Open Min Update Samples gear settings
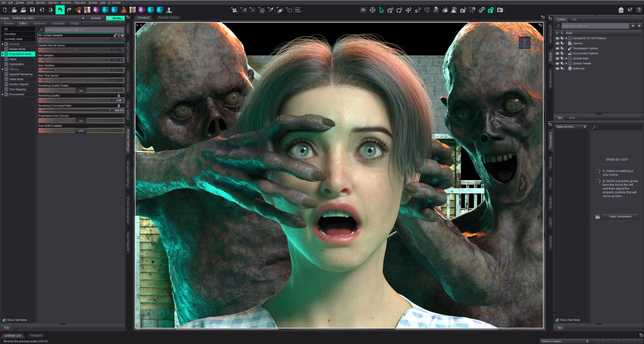This screenshot has width=644, height=344. pos(123,35)
